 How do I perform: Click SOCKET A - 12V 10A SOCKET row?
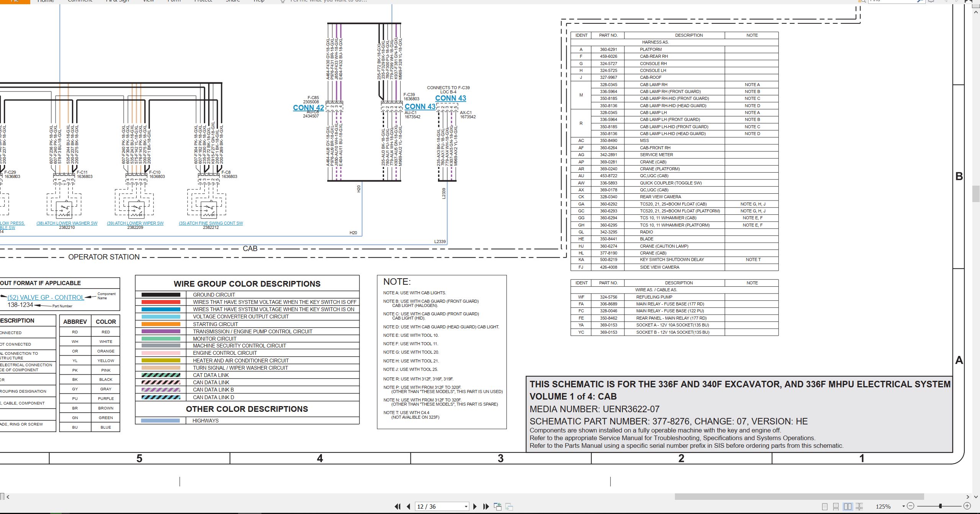(x=674, y=325)
